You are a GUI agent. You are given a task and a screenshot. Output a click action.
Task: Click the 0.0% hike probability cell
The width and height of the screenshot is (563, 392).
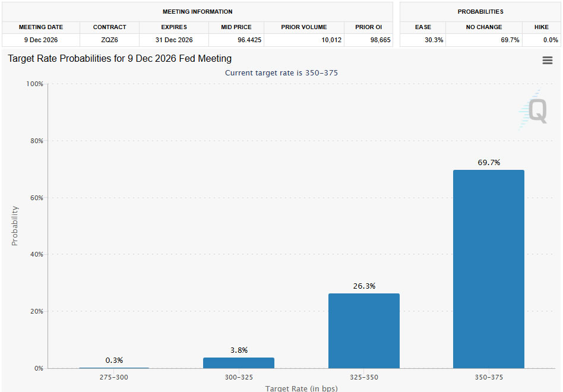coord(542,40)
